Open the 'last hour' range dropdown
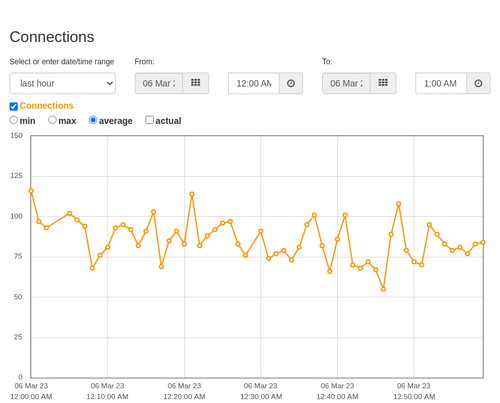The width and height of the screenshot is (500, 403). coord(63,83)
